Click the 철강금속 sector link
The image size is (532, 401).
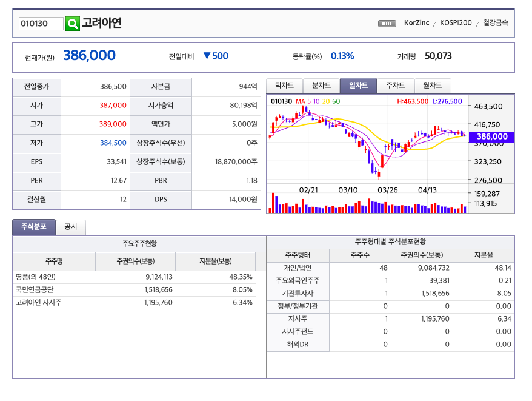click(496, 23)
